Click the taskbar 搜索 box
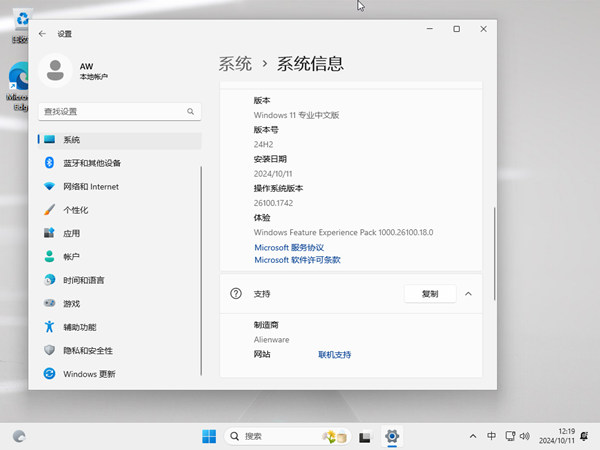The image size is (600, 450). [288, 436]
